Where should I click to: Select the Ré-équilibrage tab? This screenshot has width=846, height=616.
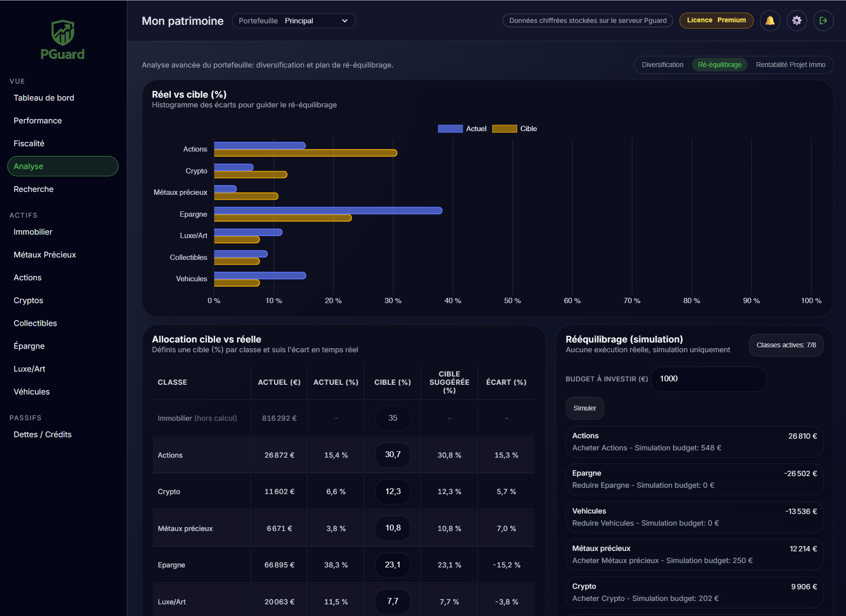719,65
